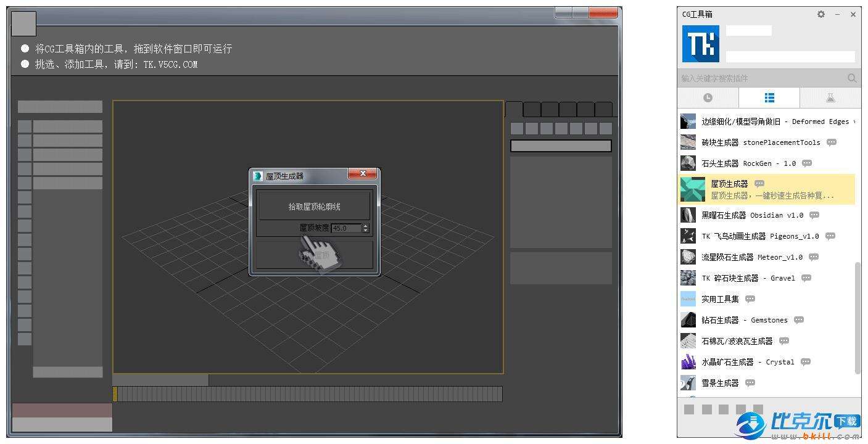
Task: Open comments for 石棉瓦/波浪瓦生成器
Action: [784, 341]
